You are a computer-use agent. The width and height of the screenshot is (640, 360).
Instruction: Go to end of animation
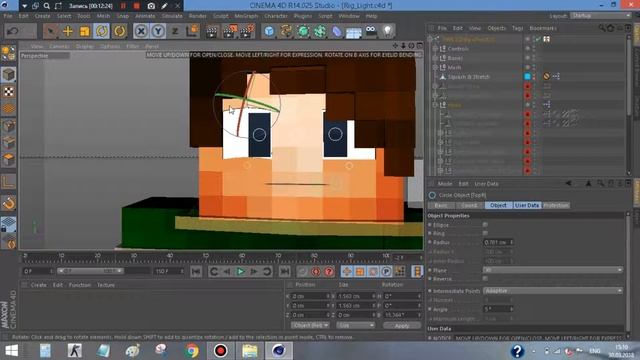tap(284, 271)
